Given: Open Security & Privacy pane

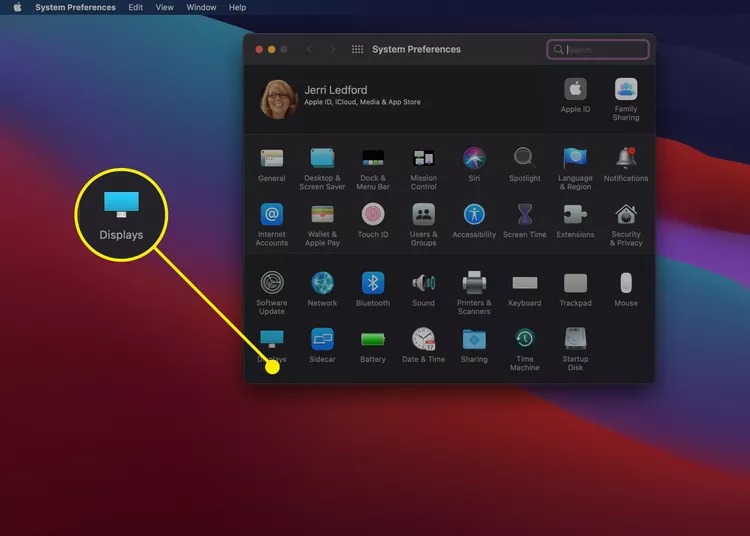Looking at the screenshot, I should pos(626,225).
